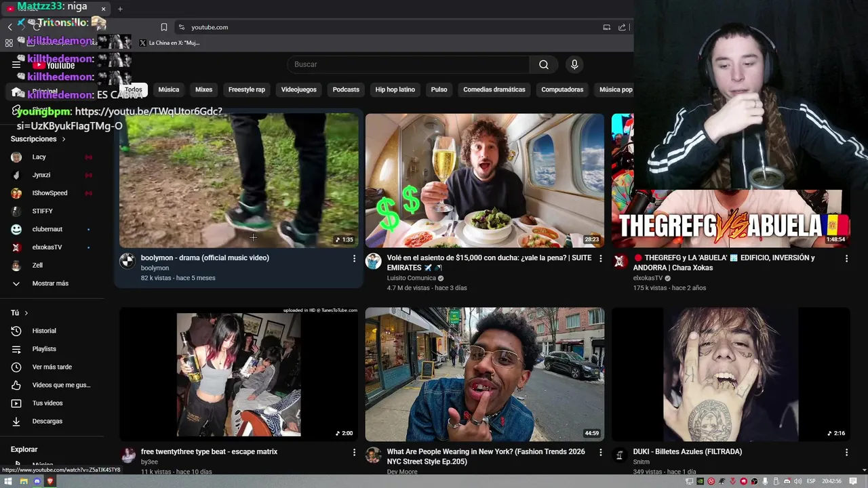
Task: Click the YouTube logo
Action: [54, 65]
